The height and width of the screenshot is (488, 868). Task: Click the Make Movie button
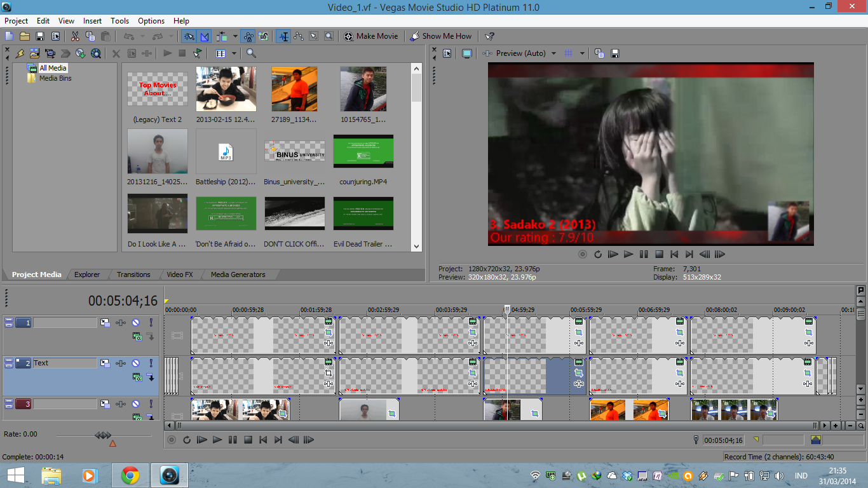tap(371, 36)
